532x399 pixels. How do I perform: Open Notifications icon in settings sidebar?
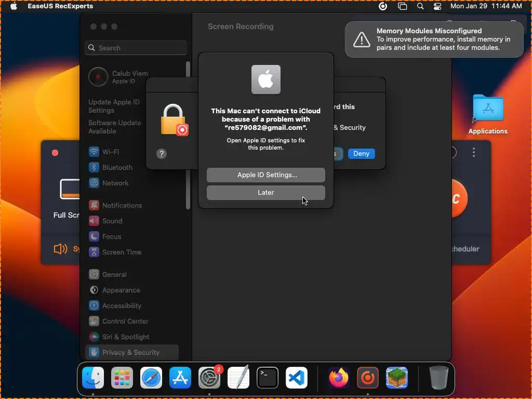pyautogui.click(x=94, y=205)
